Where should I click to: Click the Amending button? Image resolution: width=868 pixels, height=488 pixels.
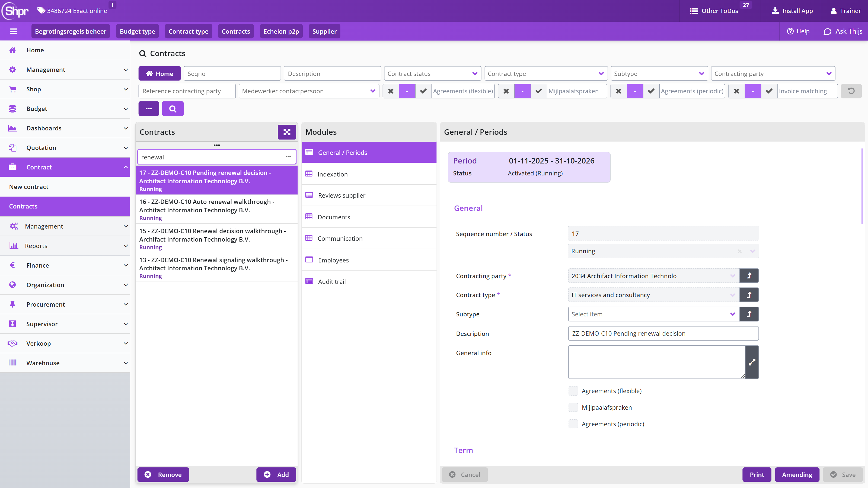[797, 474]
